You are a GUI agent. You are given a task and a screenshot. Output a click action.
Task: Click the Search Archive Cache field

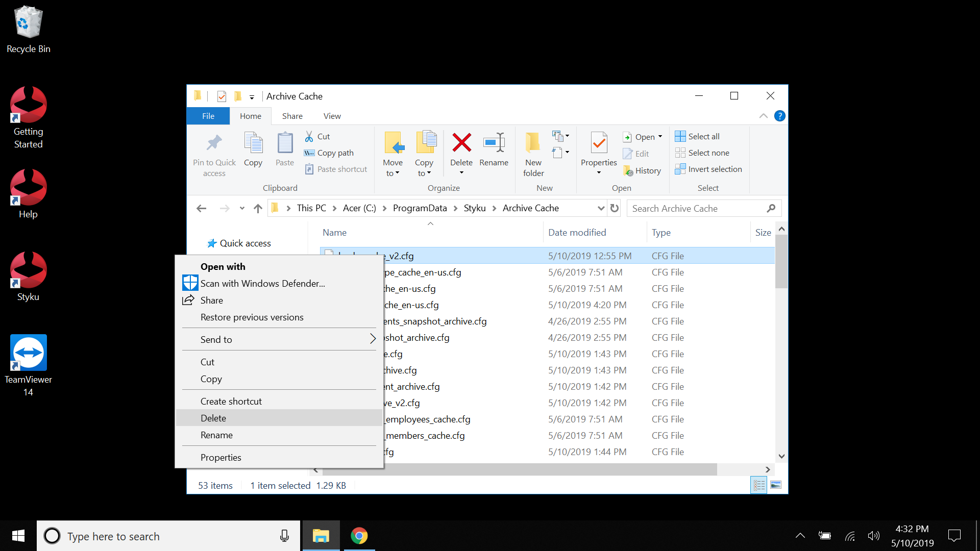(x=697, y=208)
